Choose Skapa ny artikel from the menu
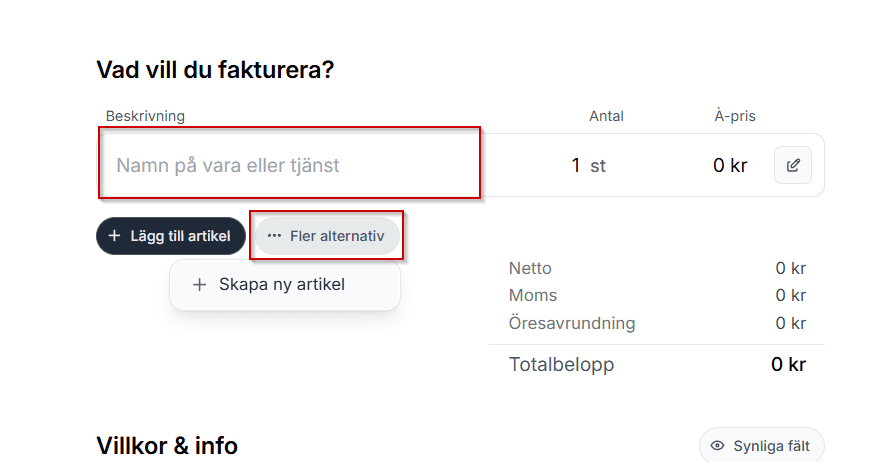 point(282,285)
